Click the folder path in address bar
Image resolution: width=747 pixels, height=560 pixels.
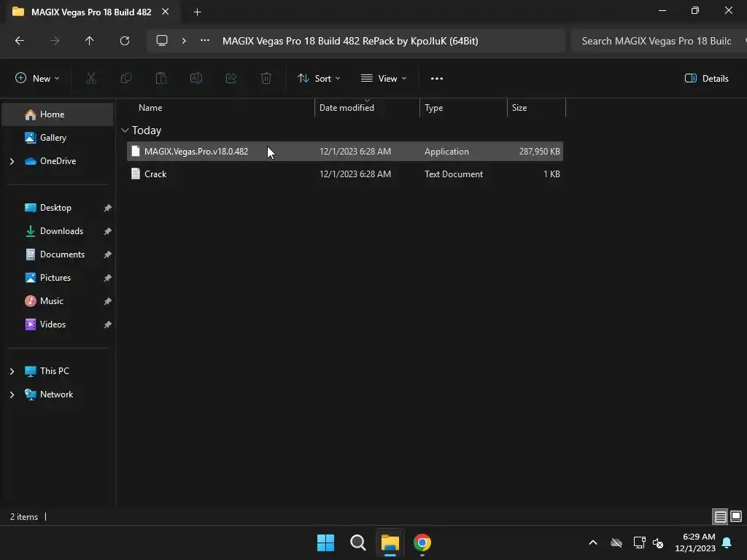[x=350, y=41]
